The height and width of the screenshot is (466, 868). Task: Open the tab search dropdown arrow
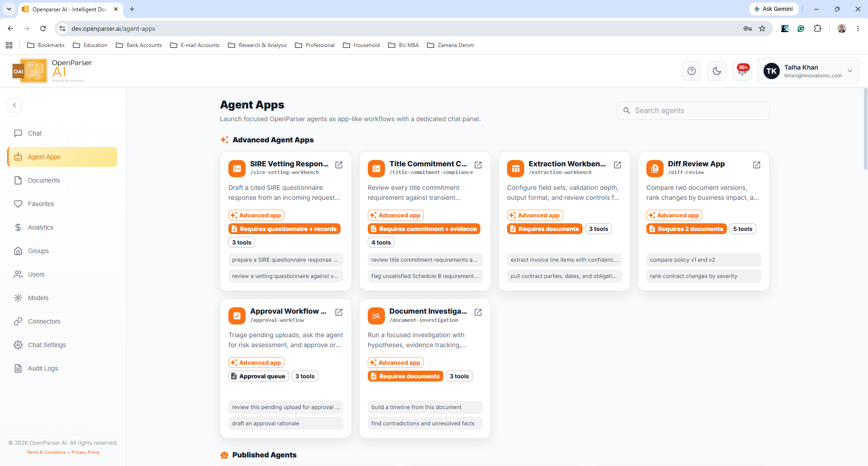tap(9, 9)
